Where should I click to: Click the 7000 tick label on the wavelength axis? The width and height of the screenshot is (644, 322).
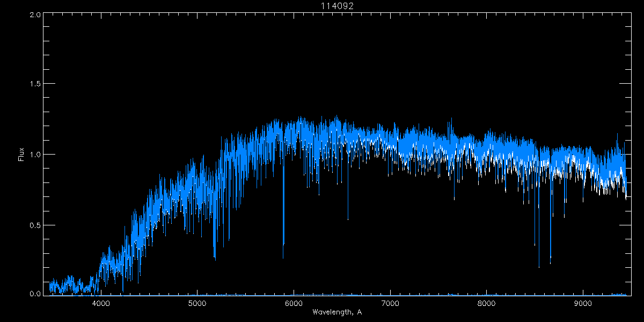(390, 303)
